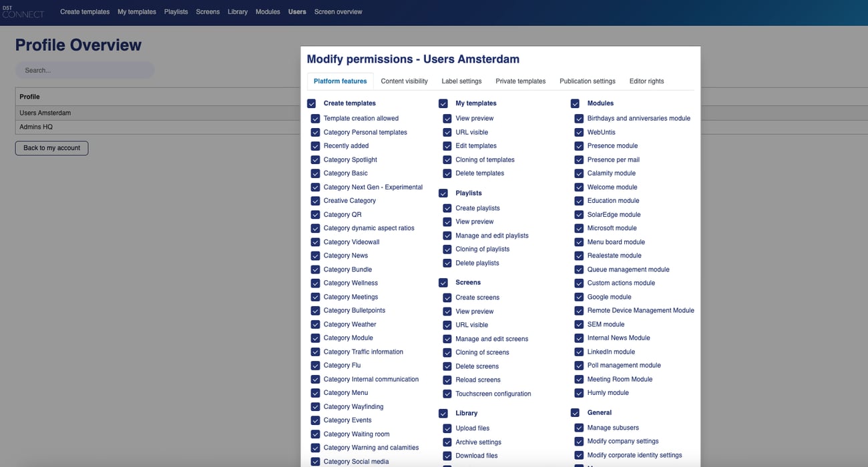
Task: Toggle the Library group checkbox
Action: click(x=443, y=413)
